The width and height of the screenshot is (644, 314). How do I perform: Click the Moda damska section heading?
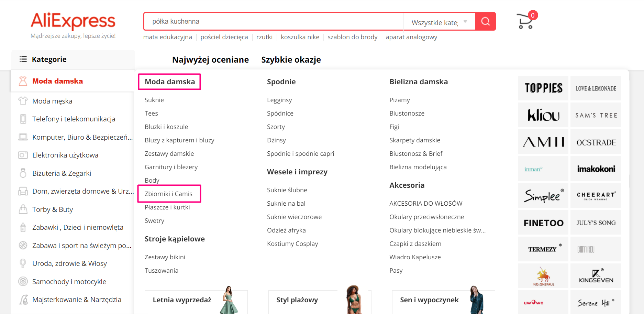170,82
